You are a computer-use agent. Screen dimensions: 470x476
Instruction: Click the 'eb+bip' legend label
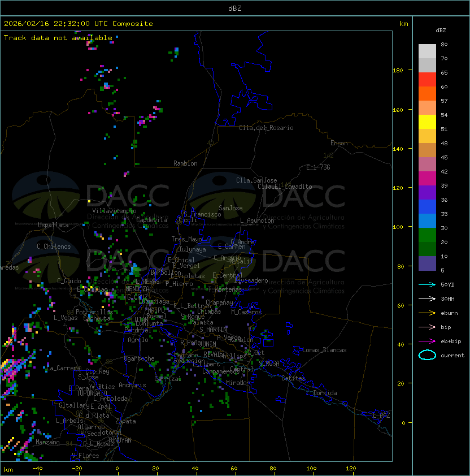451,341
